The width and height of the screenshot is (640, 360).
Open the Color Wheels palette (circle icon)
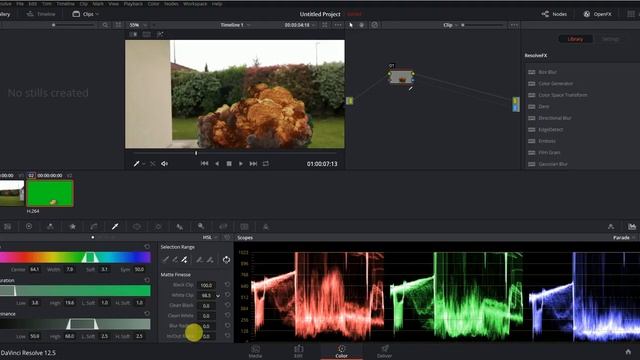coord(29,227)
